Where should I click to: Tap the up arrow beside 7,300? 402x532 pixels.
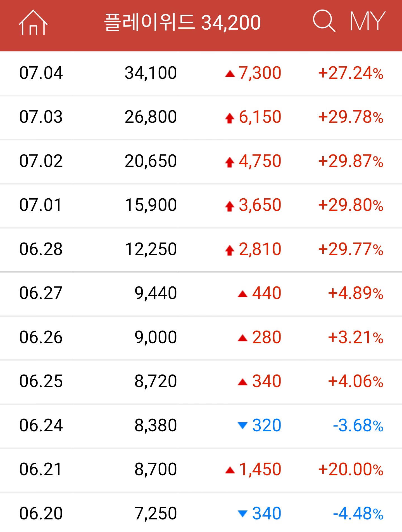click(x=230, y=74)
